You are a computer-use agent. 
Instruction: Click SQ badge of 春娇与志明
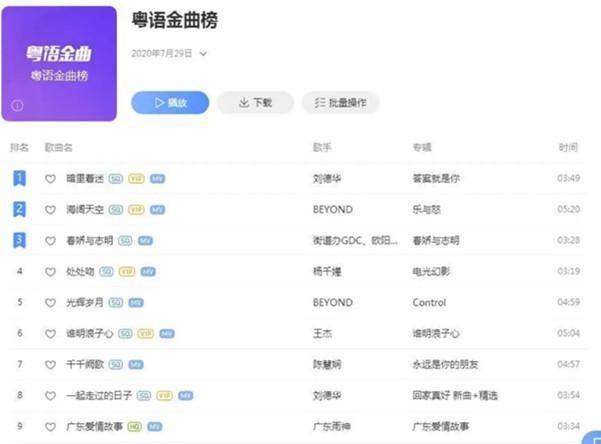[x=125, y=241]
